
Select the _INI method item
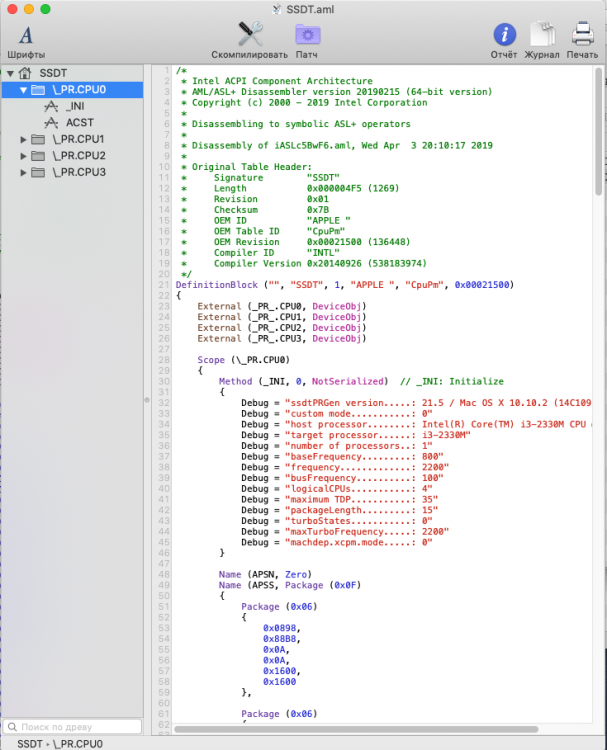pos(75,106)
